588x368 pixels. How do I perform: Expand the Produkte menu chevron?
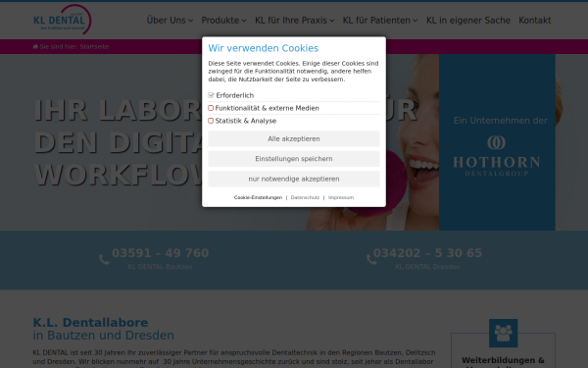tap(244, 21)
